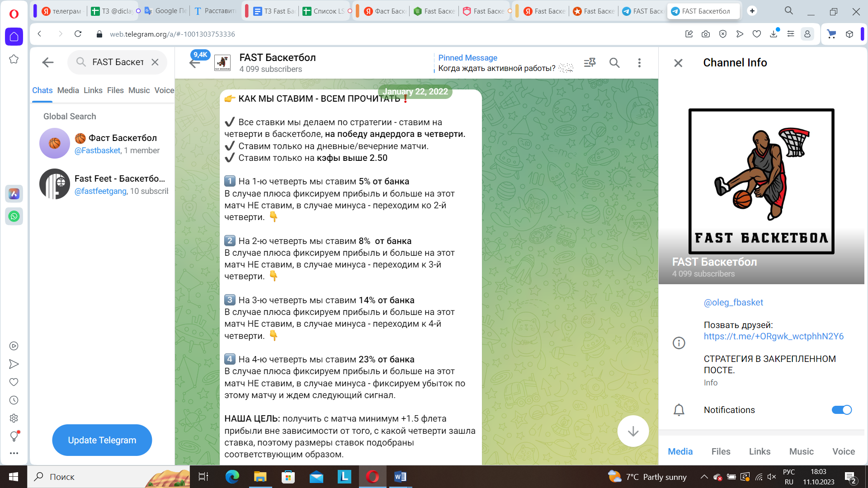Select Links tab in Channel Info
The width and height of the screenshot is (868, 488).
coord(759,451)
